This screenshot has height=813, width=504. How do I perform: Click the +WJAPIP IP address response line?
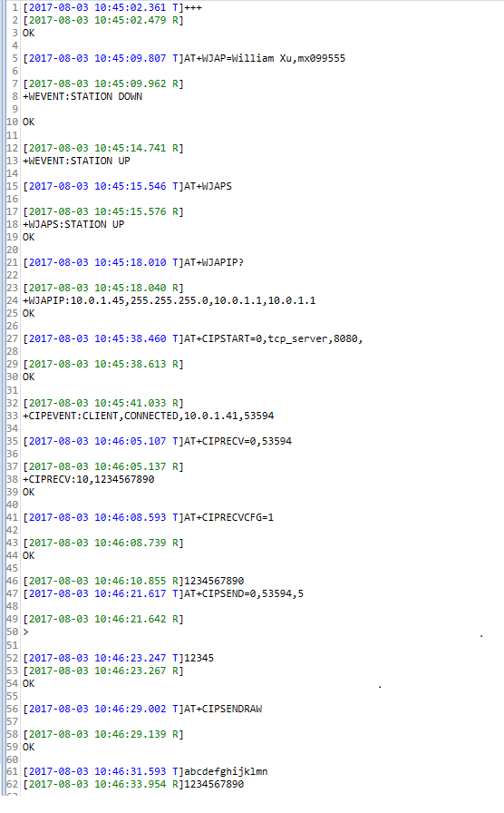(x=169, y=300)
